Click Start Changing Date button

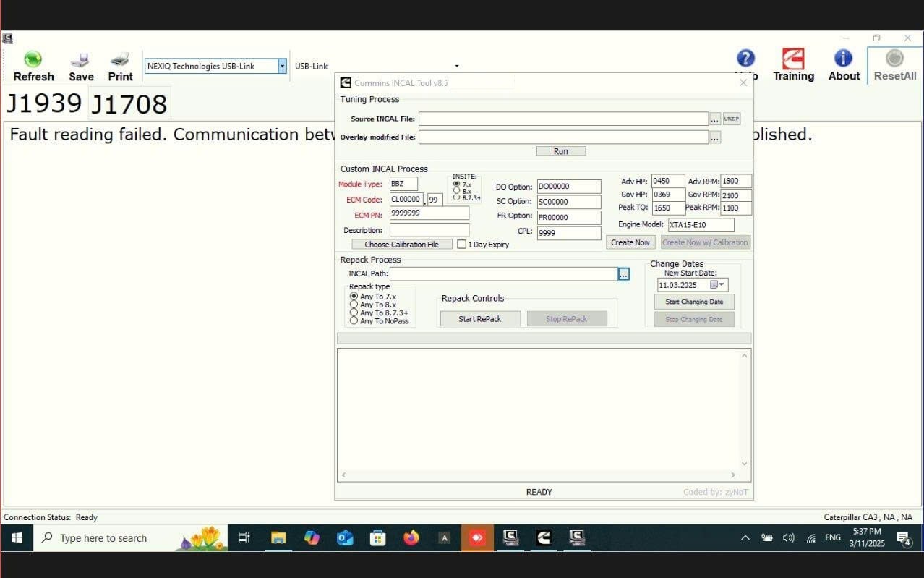pyautogui.click(x=694, y=302)
